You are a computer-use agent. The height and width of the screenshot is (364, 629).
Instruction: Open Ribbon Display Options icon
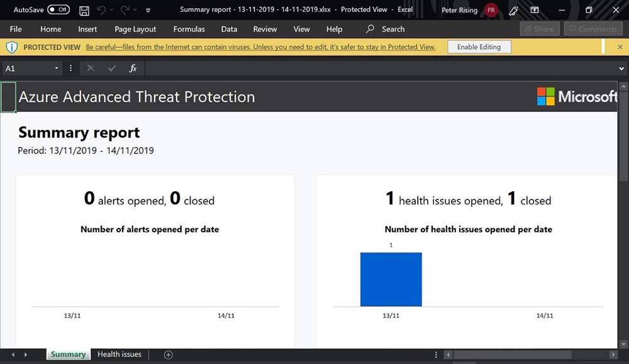[535, 10]
